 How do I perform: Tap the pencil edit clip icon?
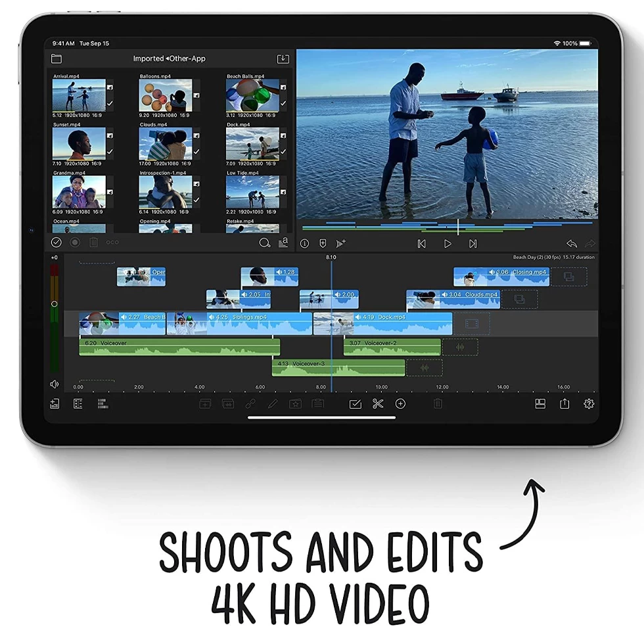[x=273, y=404]
